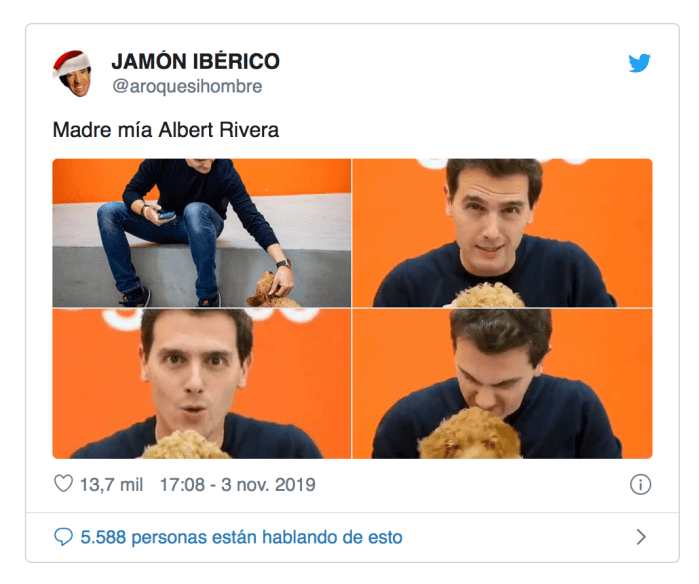Open the profile avatar with Santa hat
699x584 pixels.
click(x=73, y=73)
